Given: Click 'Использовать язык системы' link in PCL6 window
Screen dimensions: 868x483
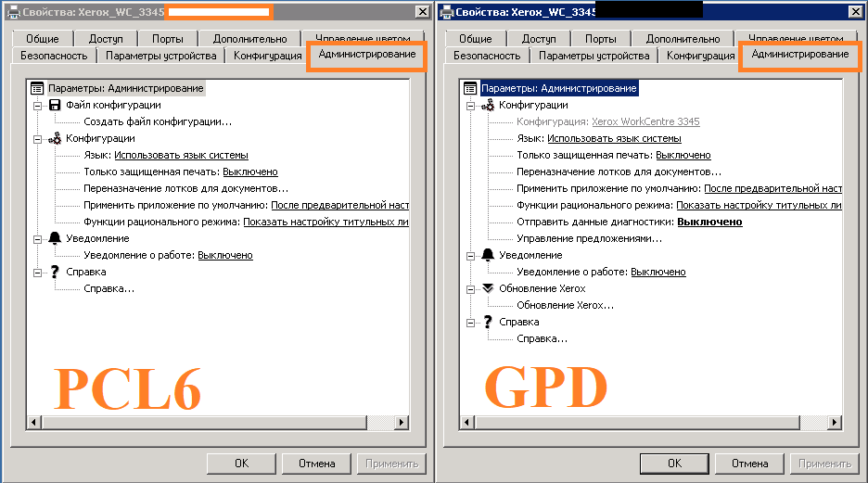Looking at the screenshot, I should click(181, 156).
